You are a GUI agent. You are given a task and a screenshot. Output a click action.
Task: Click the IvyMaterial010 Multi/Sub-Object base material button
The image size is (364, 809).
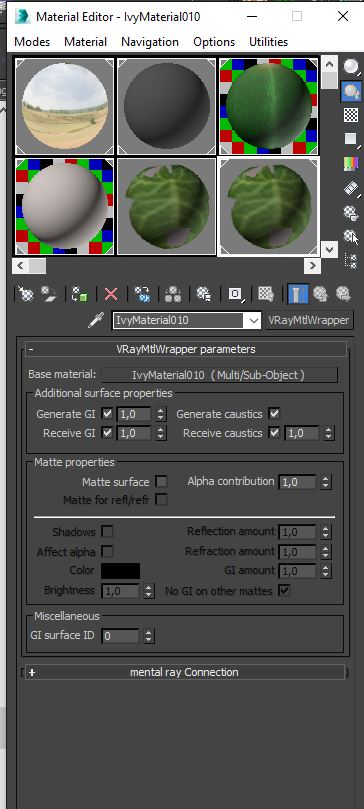[x=219, y=375]
